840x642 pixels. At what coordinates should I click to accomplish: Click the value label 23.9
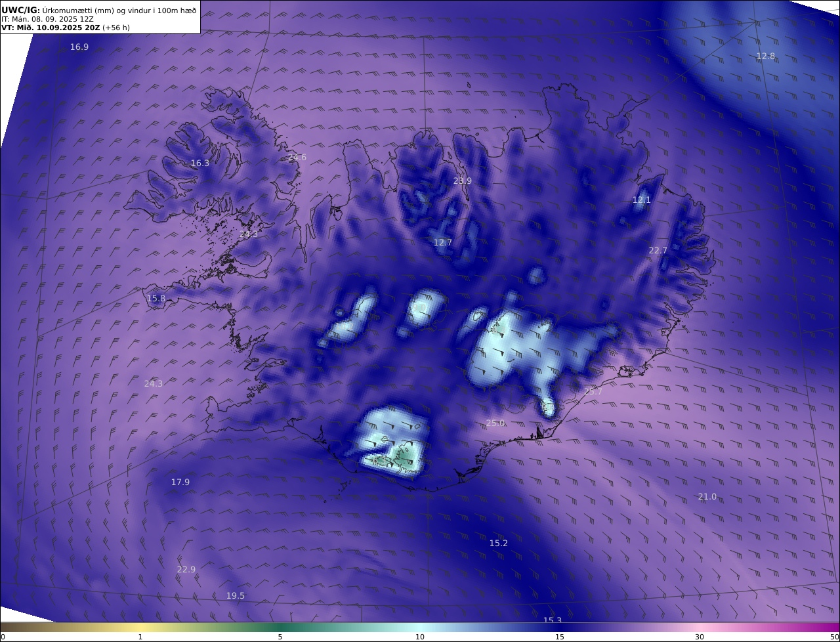tap(463, 181)
